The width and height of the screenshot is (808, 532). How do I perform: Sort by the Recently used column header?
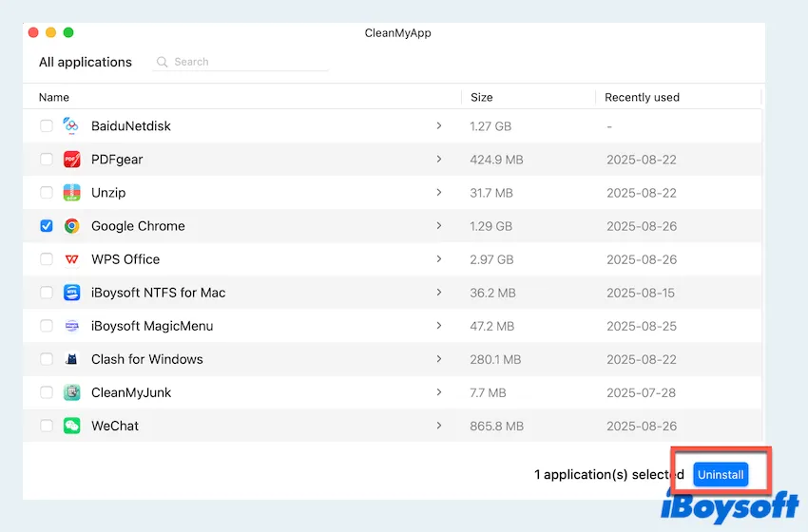click(x=642, y=97)
